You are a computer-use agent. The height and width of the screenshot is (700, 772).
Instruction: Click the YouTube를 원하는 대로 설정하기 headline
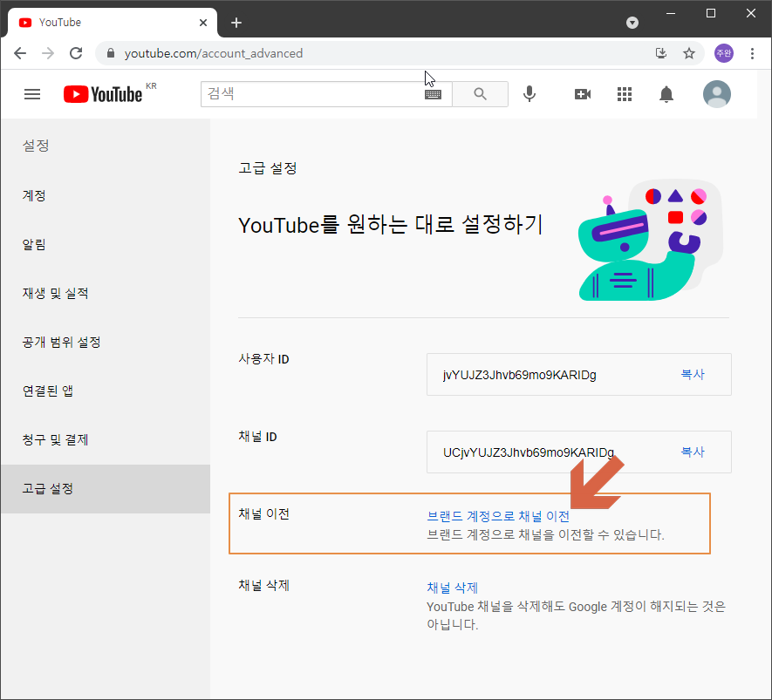point(391,225)
